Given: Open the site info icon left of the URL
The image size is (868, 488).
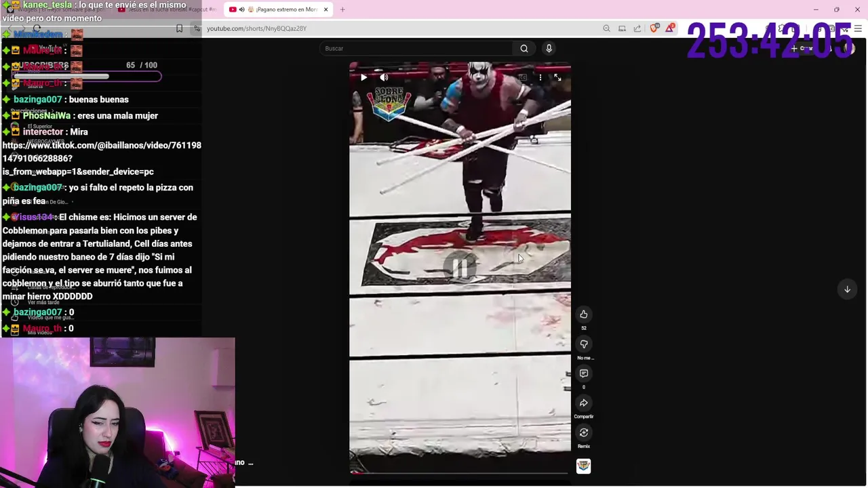Looking at the screenshot, I should 197,28.
